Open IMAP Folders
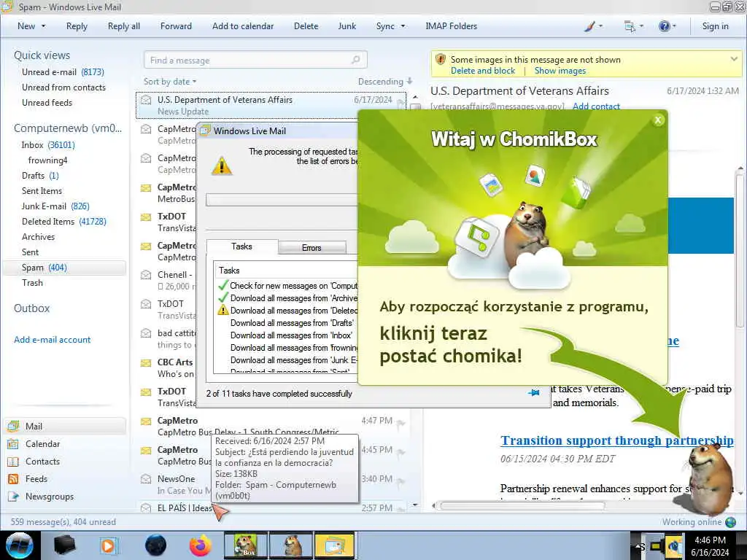The height and width of the screenshot is (560, 747). tap(451, 26)
